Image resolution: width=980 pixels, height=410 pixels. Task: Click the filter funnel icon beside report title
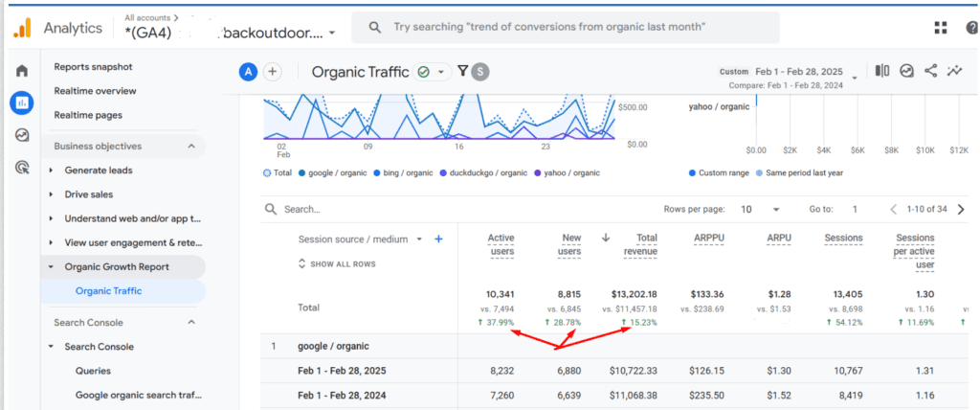pyautogui.click(x=463, y=71)
